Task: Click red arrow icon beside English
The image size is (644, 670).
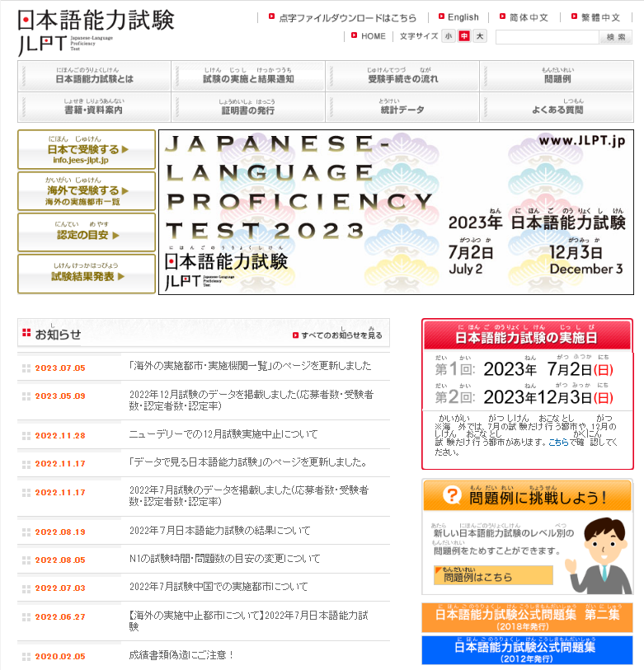Action: (x=441, y=16)
